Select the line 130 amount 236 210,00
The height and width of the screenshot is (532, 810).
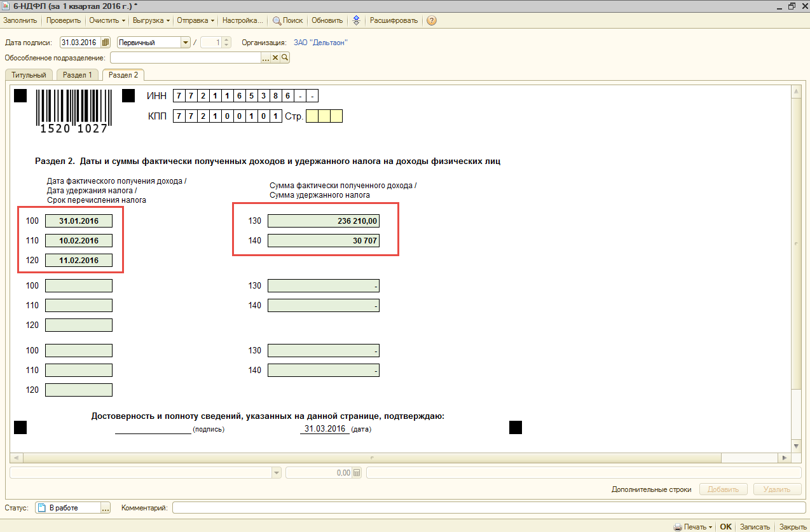click(324, 221)
